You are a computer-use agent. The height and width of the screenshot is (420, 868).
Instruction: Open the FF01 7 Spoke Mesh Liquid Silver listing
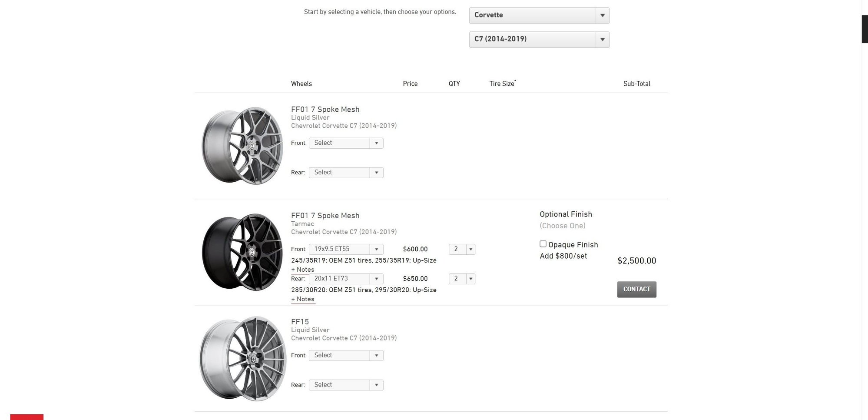(325, 109)
